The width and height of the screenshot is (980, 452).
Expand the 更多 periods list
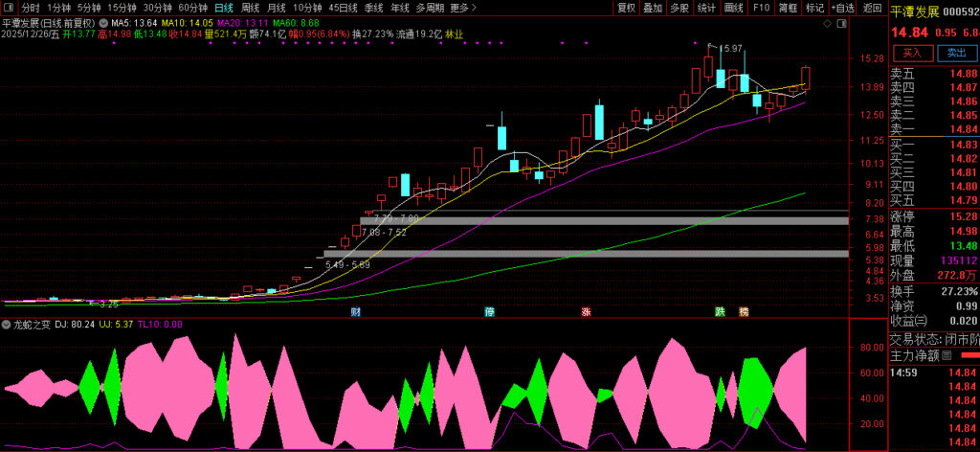point(463,8)
